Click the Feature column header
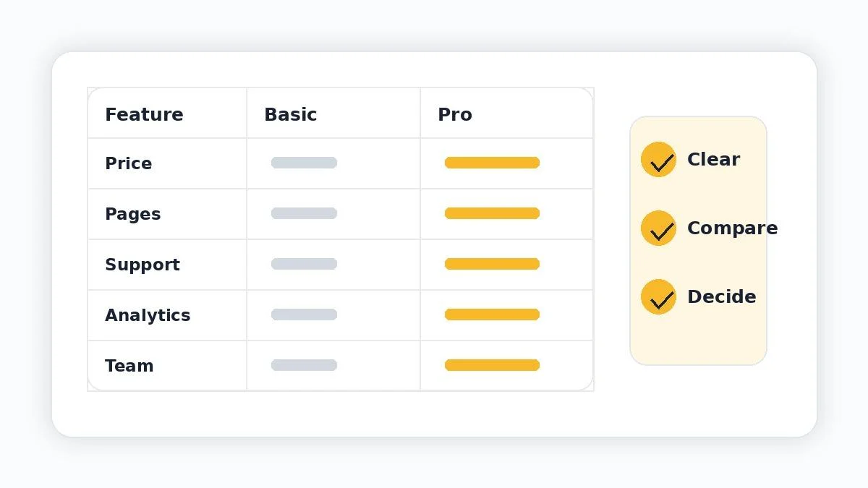The image size is (868, 488). coord(144,114)
